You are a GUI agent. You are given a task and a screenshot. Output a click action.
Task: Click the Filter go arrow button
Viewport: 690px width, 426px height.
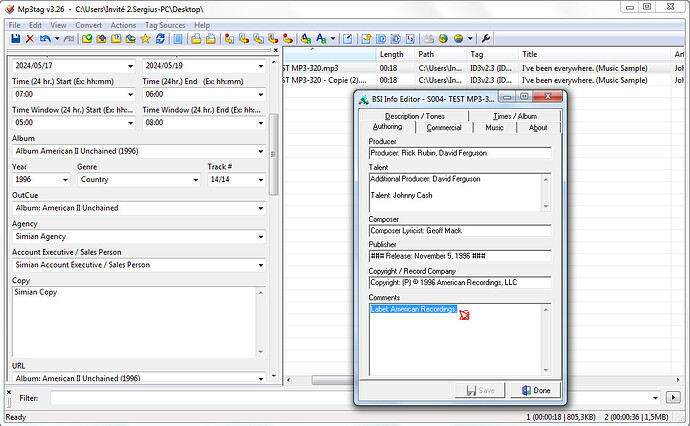tap(673, 398)
